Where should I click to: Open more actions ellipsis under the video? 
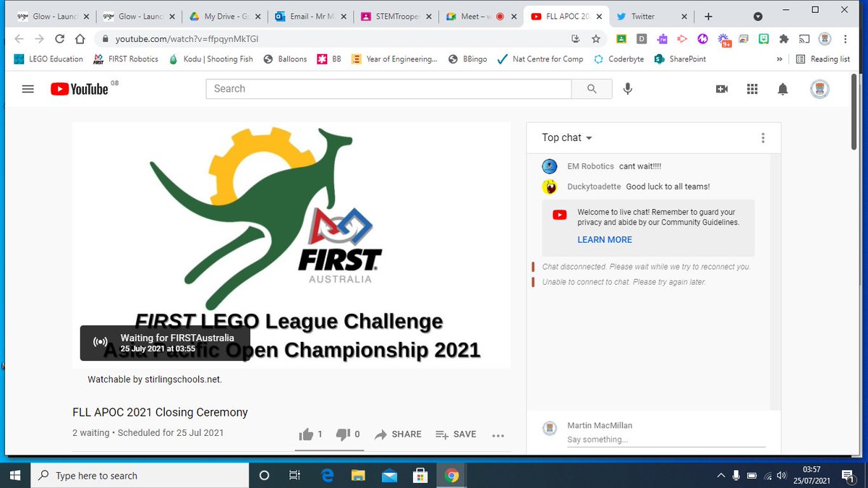click(x=498, y=435)
